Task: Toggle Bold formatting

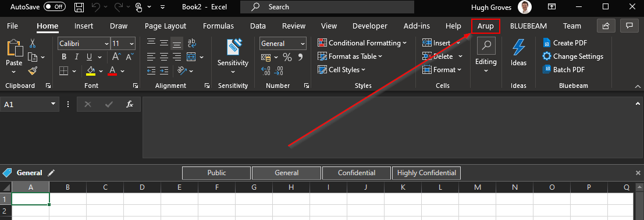Action: pos(63,57)
